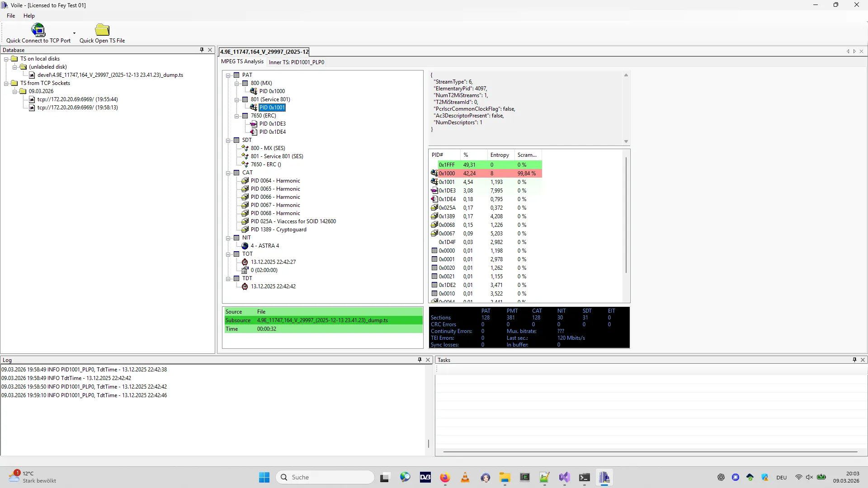
Task: Click the horizontal scrollbar in the Tasks panel
Action: [x=650, y=451]
